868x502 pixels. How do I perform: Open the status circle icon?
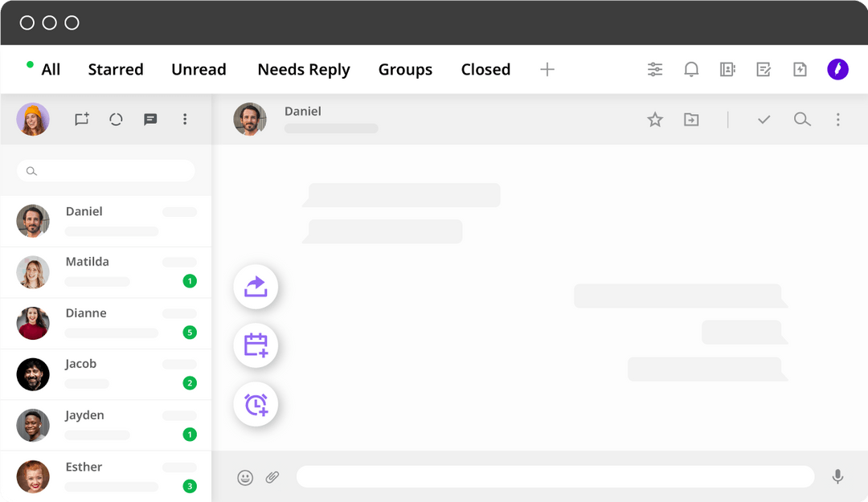pos(116,119)
